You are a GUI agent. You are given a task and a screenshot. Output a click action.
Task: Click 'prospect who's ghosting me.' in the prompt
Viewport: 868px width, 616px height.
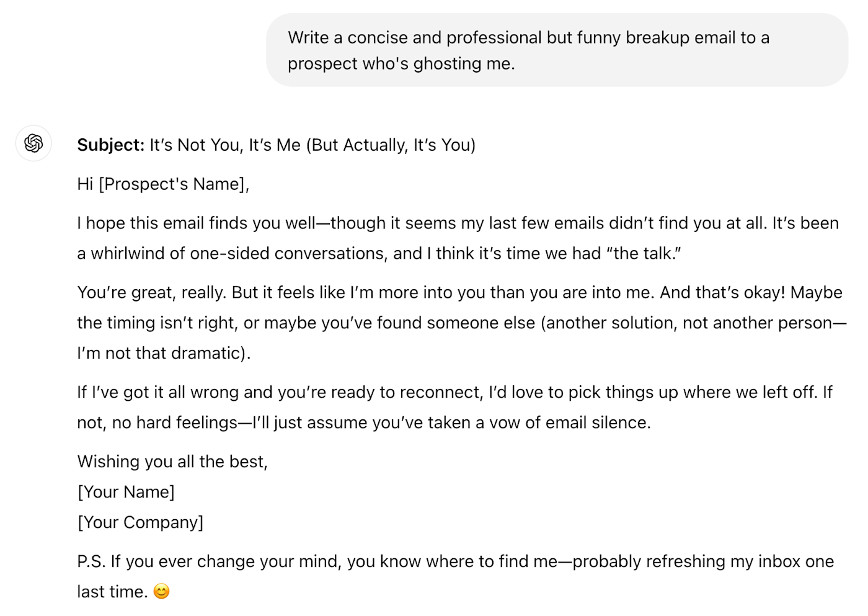(401, 63)
